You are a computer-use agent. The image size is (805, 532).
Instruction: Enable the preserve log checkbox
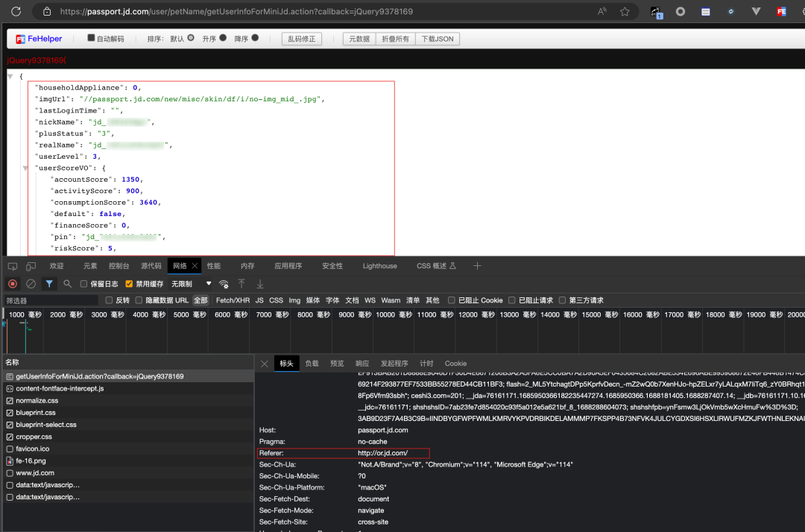point(83,284)
